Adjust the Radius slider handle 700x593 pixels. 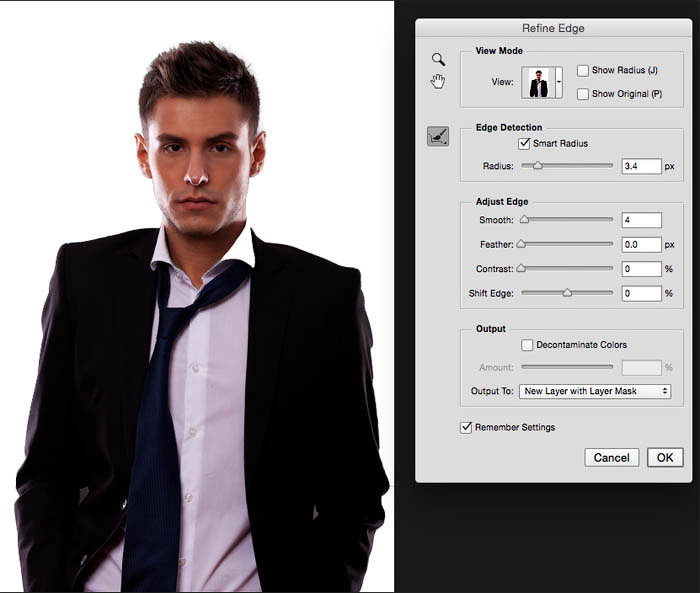coord(538,166)
